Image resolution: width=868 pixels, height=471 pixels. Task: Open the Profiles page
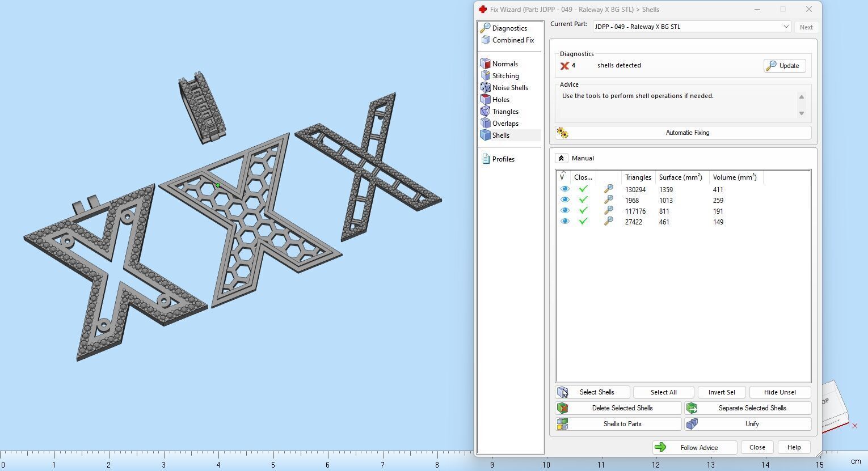pyautogui.click(x=503, y=159)
